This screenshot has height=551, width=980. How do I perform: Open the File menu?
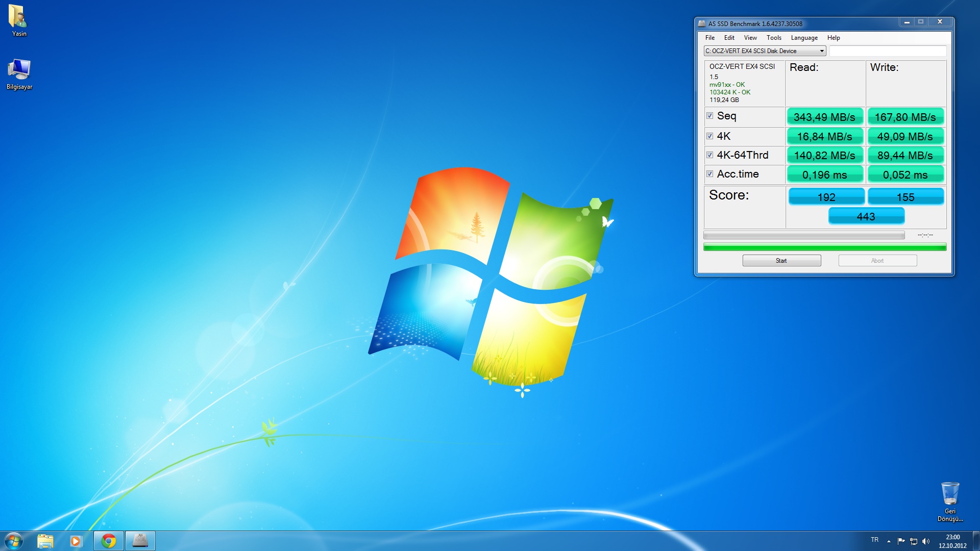pyautogui.click(x=709, y=38)
